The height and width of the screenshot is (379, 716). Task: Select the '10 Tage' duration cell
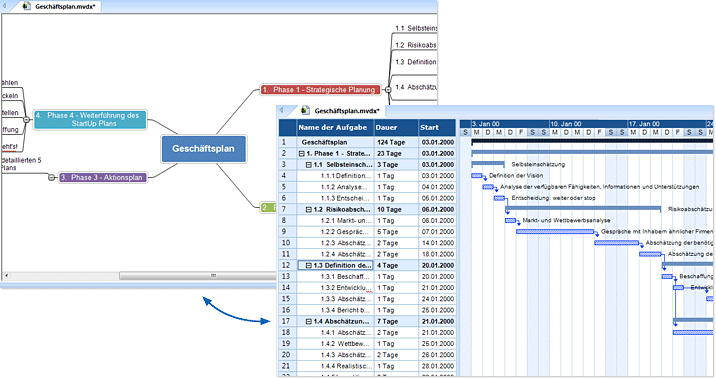pyautogui.click(x=396, y=210)
